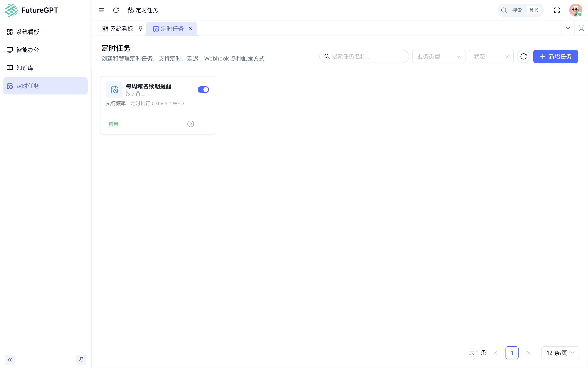Click the 共 1 条 total count text
The image size is (588, 368).
coord(478,353)
